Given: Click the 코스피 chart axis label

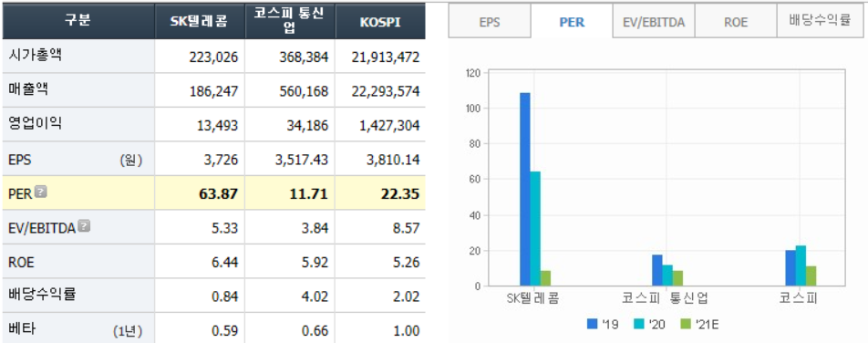Looking at the screenshot, I should [x=799, y=299].
